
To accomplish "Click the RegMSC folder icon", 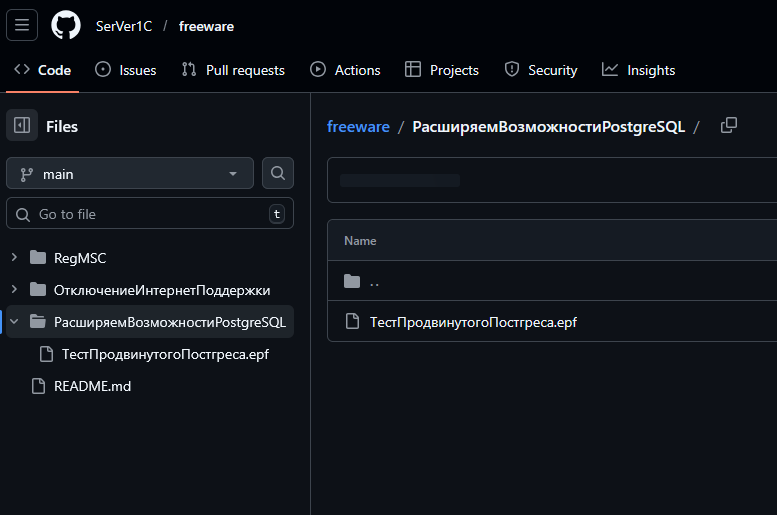I will click(x=38, y=258).
